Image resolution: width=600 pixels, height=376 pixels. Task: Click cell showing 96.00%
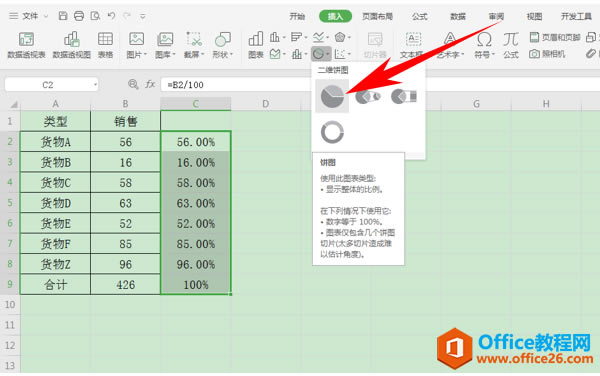pos(196,264)
